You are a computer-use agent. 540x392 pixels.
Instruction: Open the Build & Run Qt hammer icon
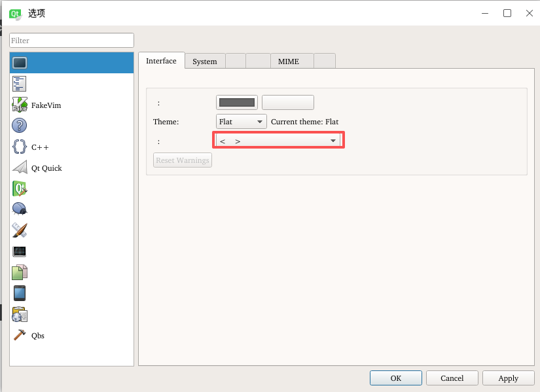[x=20, y=188]
